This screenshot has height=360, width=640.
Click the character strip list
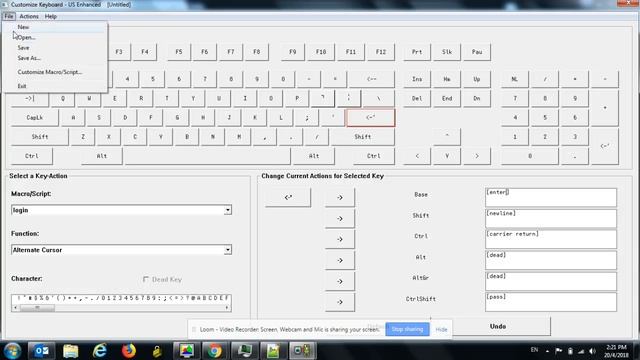tap(121, 298)
